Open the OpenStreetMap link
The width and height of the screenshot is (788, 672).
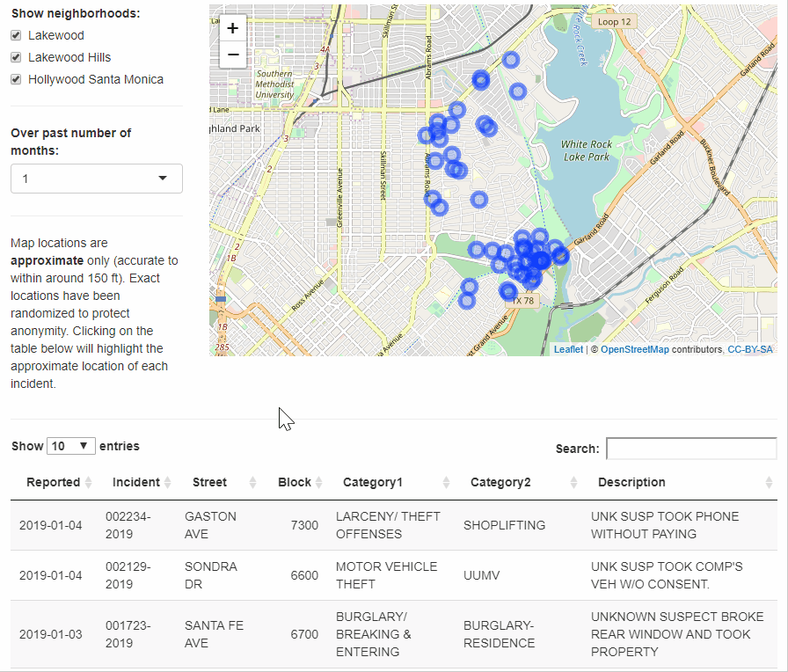[635, 349]
